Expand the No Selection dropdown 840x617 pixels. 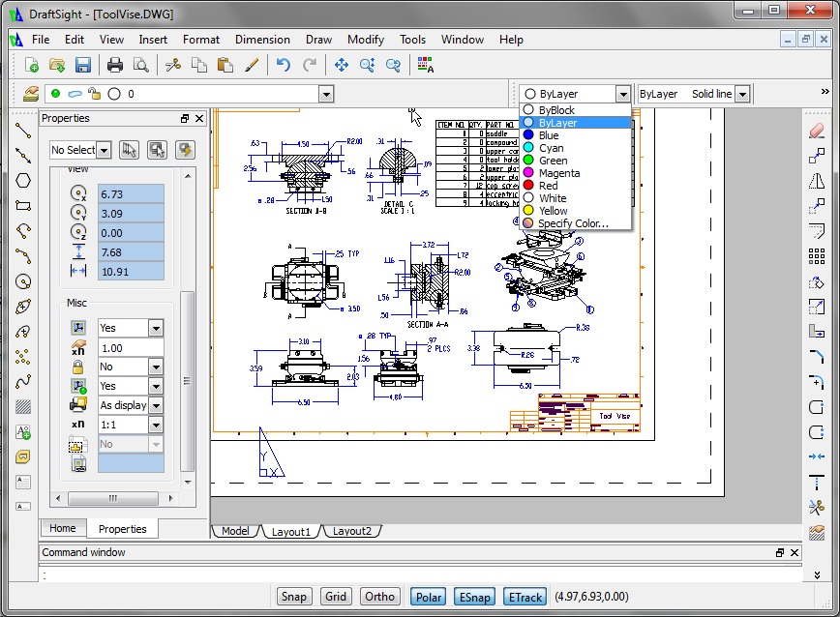pos(105,150)
